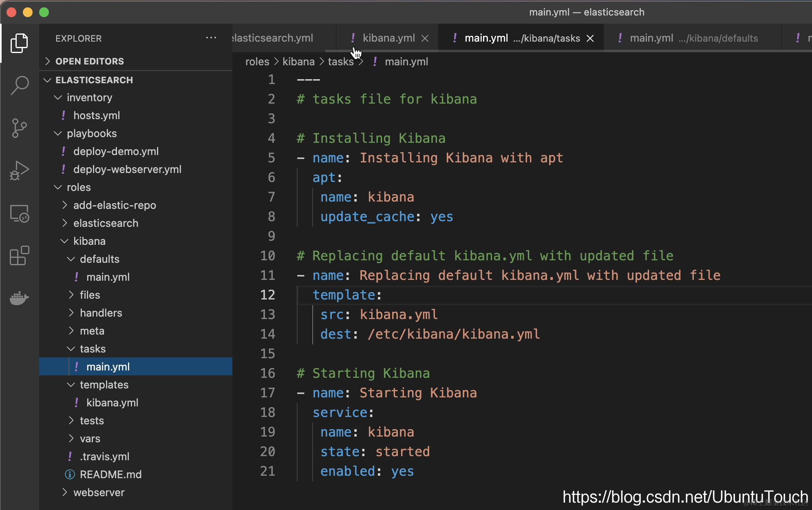Viewport: 812px width, 510px height.
Task: Open the Extensions view
Action: (x=19, y=256)
